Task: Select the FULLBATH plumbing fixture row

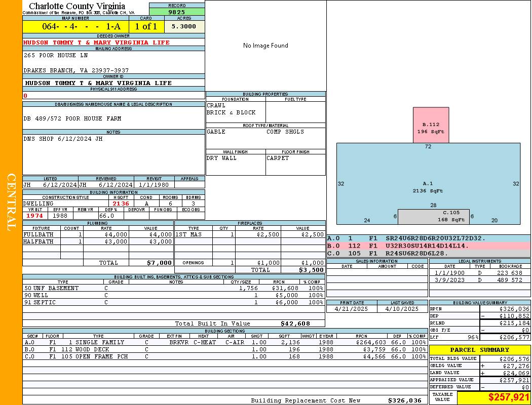Action: pyautogui.click(x=98, y=234)
